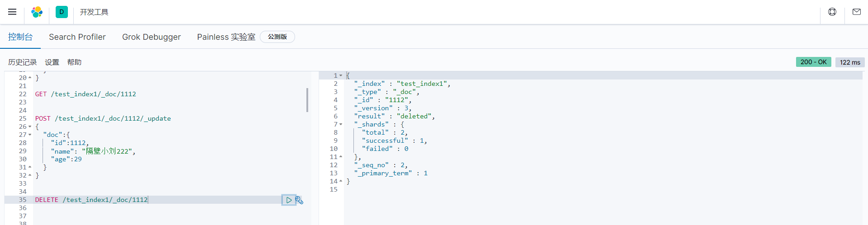Open the help menu icon

point(832,12)
